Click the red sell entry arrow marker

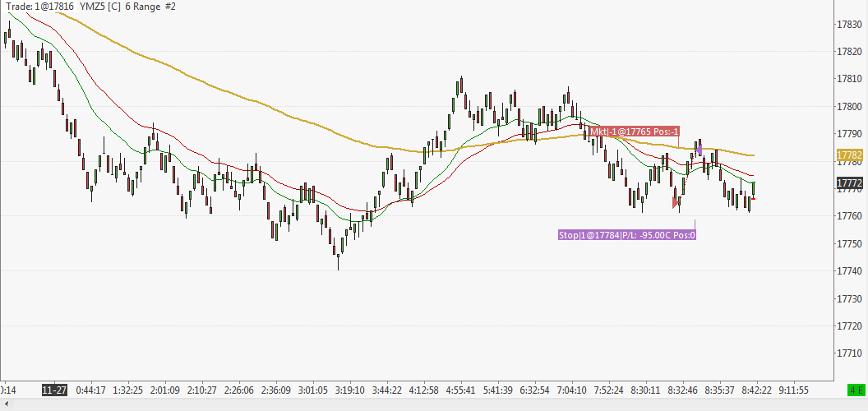pyautogui.click(x=676, y=203)
